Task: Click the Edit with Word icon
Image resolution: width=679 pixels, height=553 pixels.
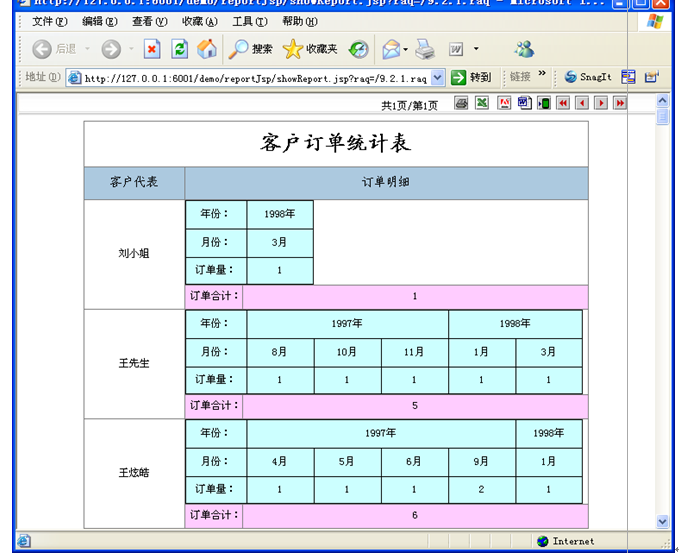Action: point(456,49)
